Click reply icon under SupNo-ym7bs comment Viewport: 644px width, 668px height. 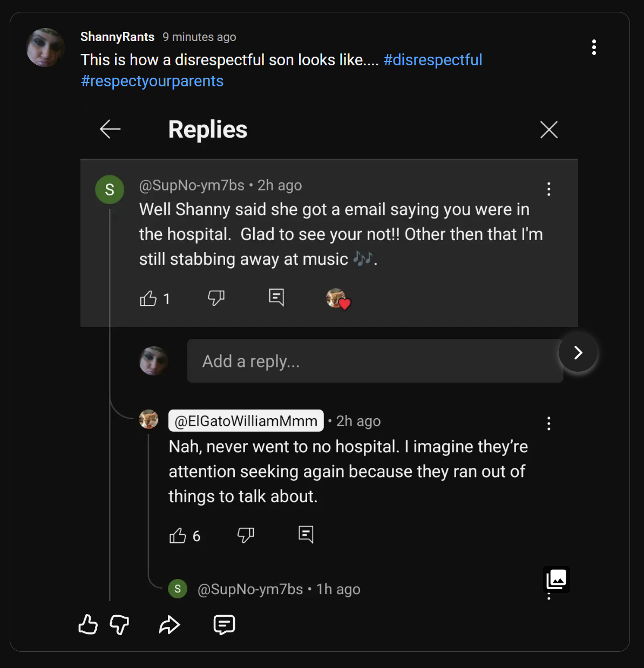[276, 297]
